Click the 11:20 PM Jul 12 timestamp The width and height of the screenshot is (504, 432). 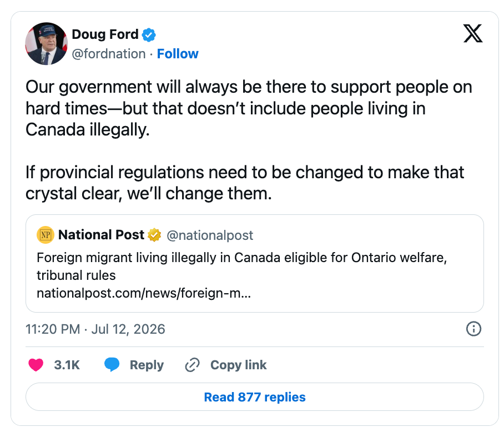click(x=95, y=329)
